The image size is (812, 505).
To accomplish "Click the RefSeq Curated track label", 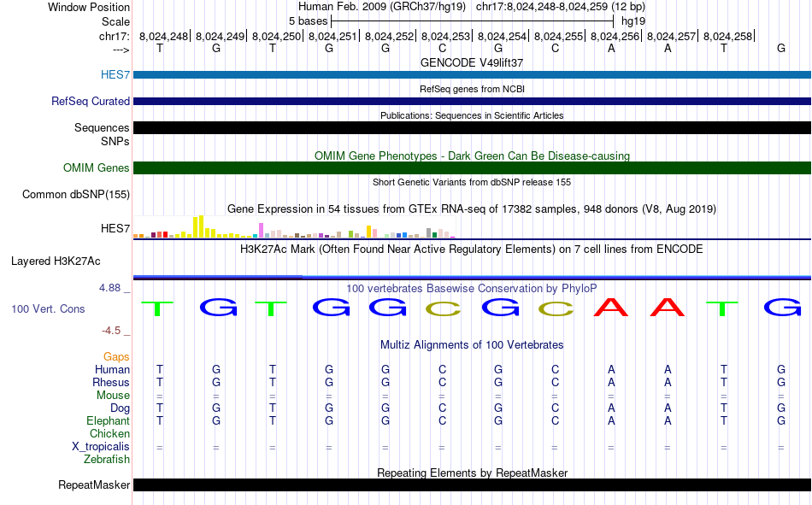I will click(x=91, y=101).
